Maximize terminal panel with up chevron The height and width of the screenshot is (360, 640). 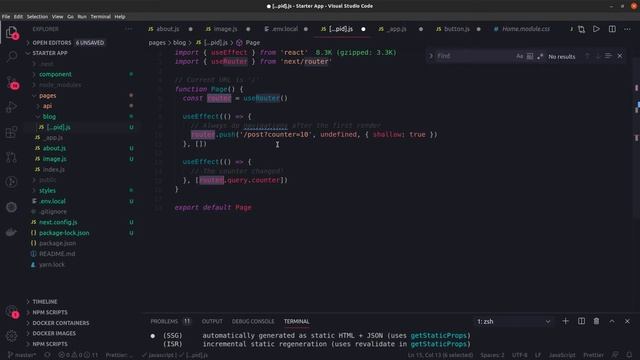612,321
